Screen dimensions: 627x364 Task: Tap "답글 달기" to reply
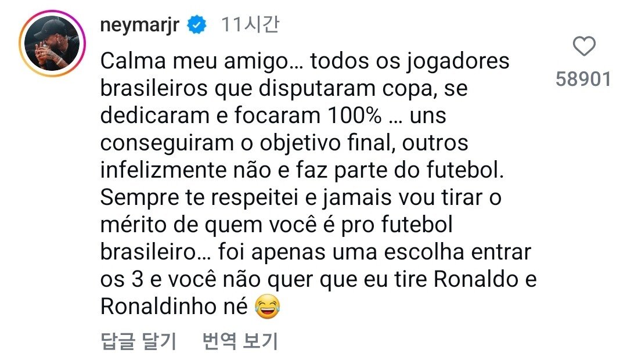138,341
